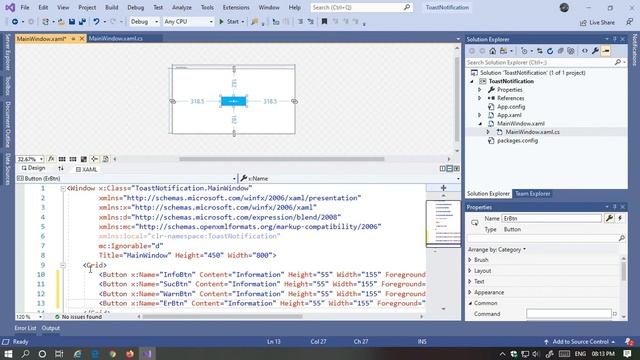The image size is (640, 360).
Task: Open the Build menu
Action: point(111,7)
